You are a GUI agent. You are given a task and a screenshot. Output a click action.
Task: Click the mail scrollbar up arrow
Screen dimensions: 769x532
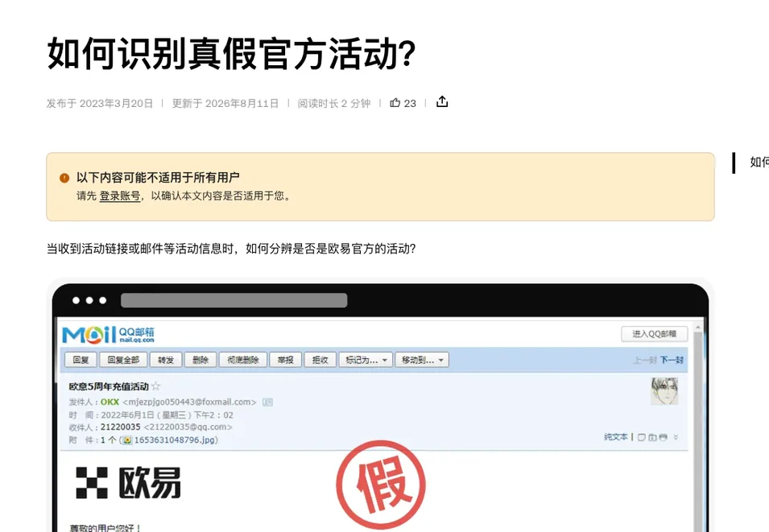click(x=697, y=327)
